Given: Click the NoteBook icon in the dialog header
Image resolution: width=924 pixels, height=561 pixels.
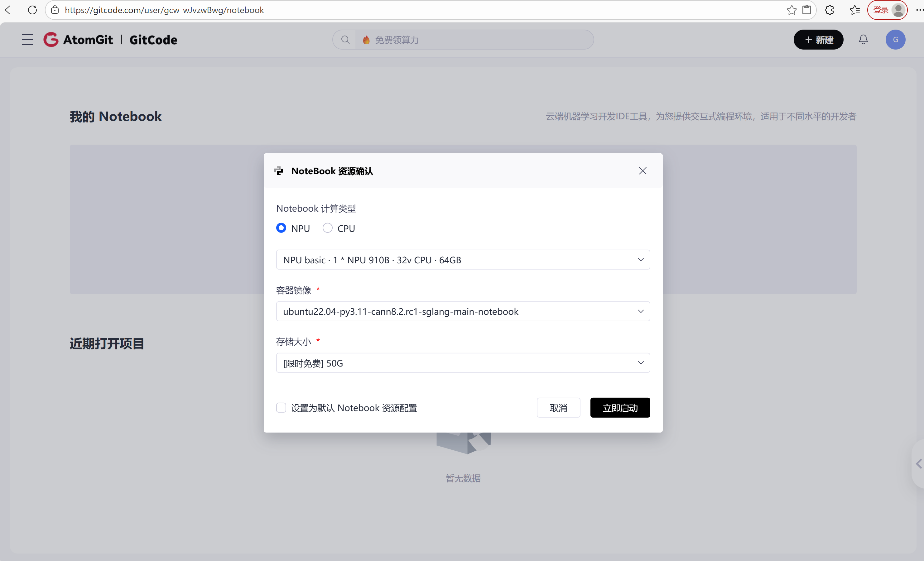Looking at the screenshot, I should point(279,170).
